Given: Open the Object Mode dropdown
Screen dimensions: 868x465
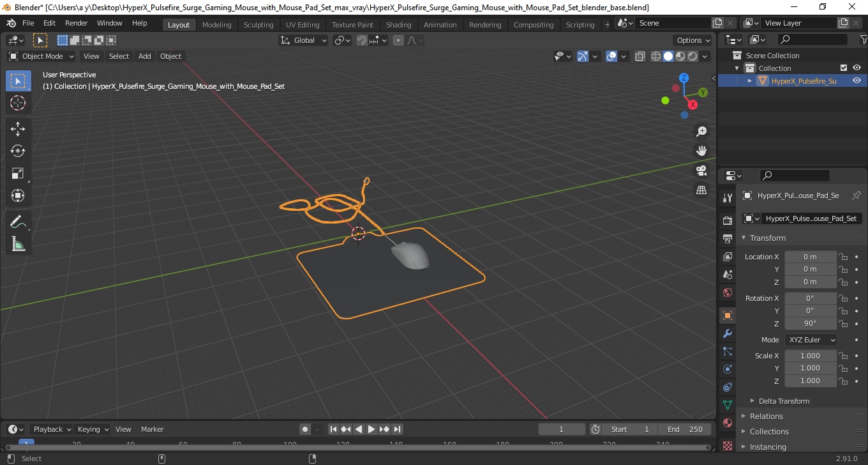Looking at the screenshot, I should pyautogui.click(x=41, y=56).
